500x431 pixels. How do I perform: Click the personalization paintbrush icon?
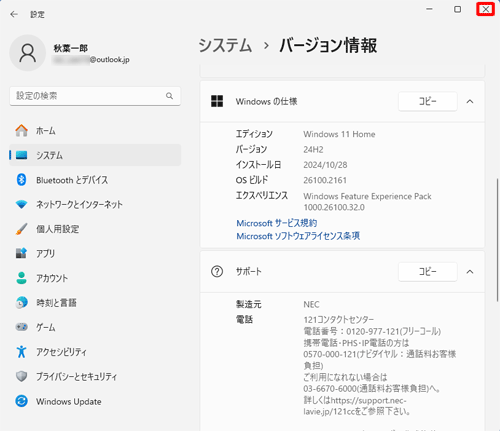22,229
